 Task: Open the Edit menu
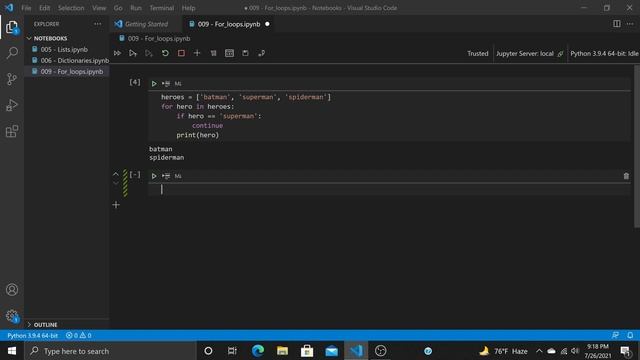click(44, 8)
